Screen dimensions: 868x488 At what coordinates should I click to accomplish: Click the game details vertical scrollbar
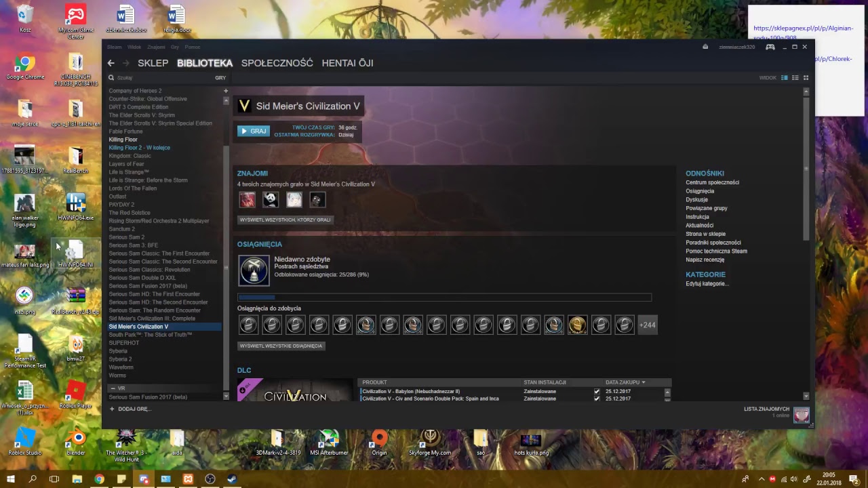point(806,168)
